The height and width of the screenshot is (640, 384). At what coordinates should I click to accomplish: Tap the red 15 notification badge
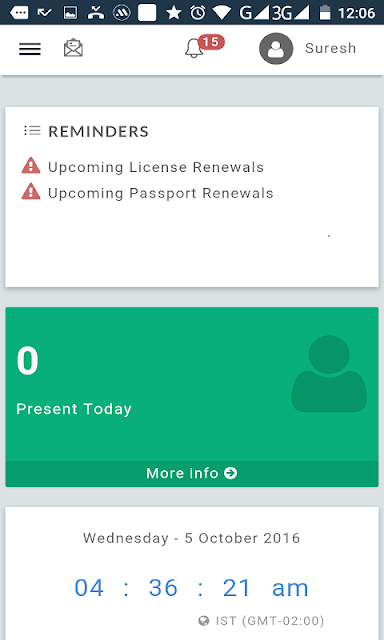[x=211, y=42]
